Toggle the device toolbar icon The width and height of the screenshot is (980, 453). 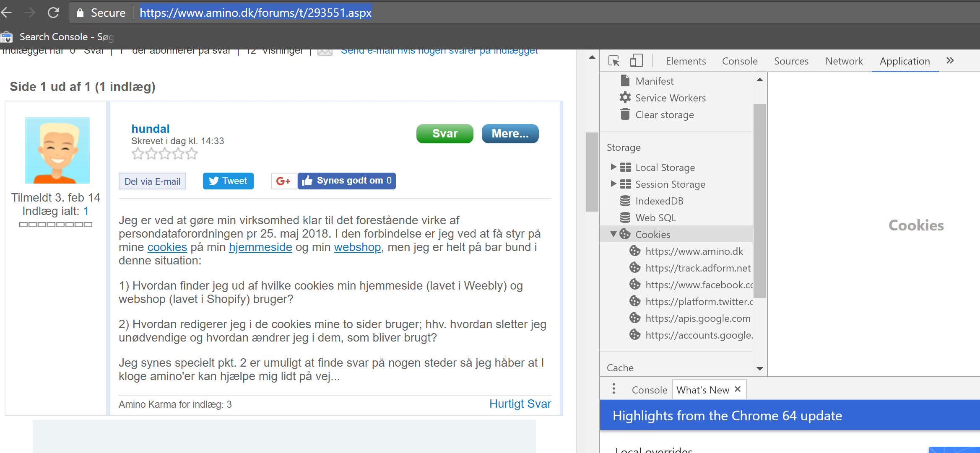click(636, 61)
